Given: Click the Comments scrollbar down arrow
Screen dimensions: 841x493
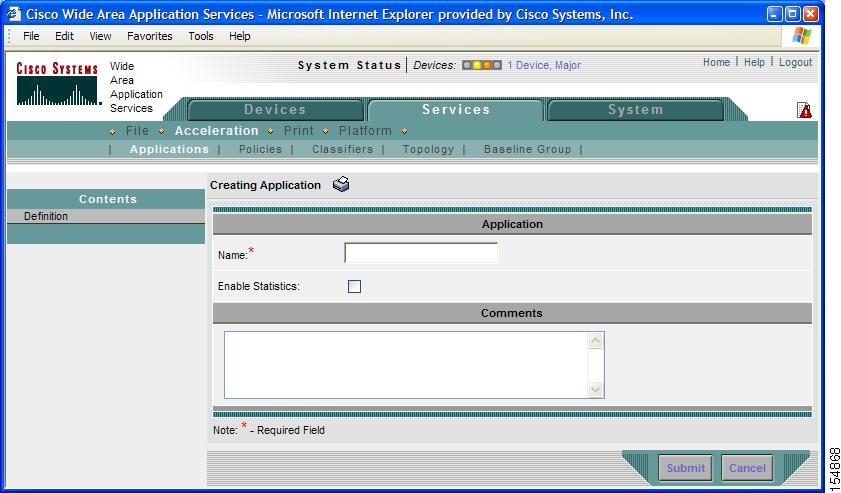Looking at the screenshot, I should [596, 389].
